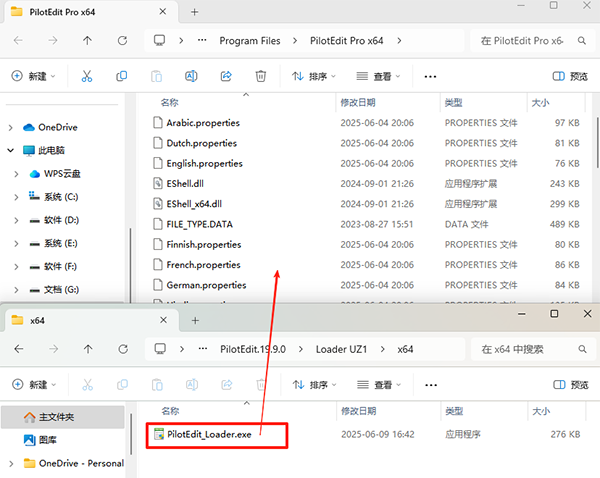The width and height of the screenshot is (600, 478).
Task: Click Loader UZ1 breadcrumb in x64 window
Action: point(341,349)
